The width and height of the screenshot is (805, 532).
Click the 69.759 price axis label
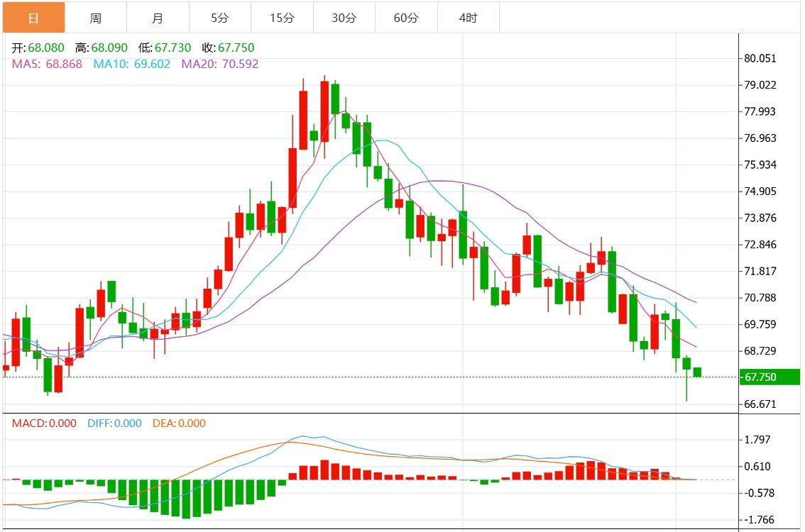pos(760,324)
